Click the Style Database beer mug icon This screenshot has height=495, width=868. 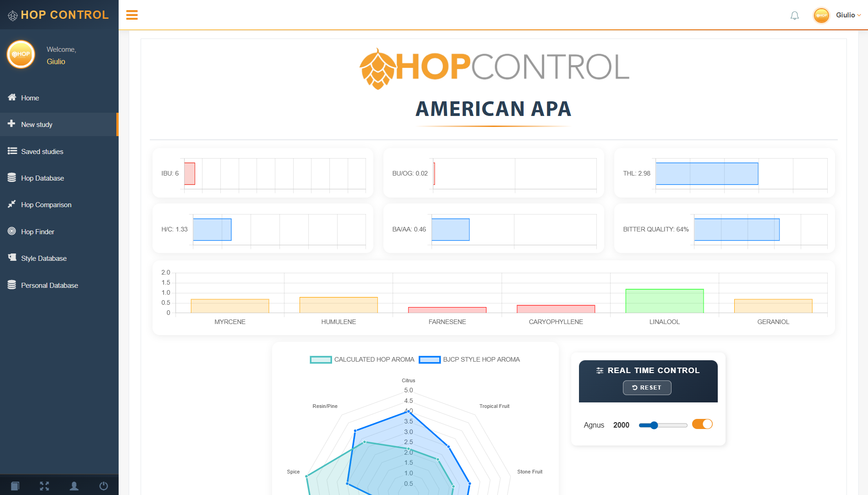point(12,258)
